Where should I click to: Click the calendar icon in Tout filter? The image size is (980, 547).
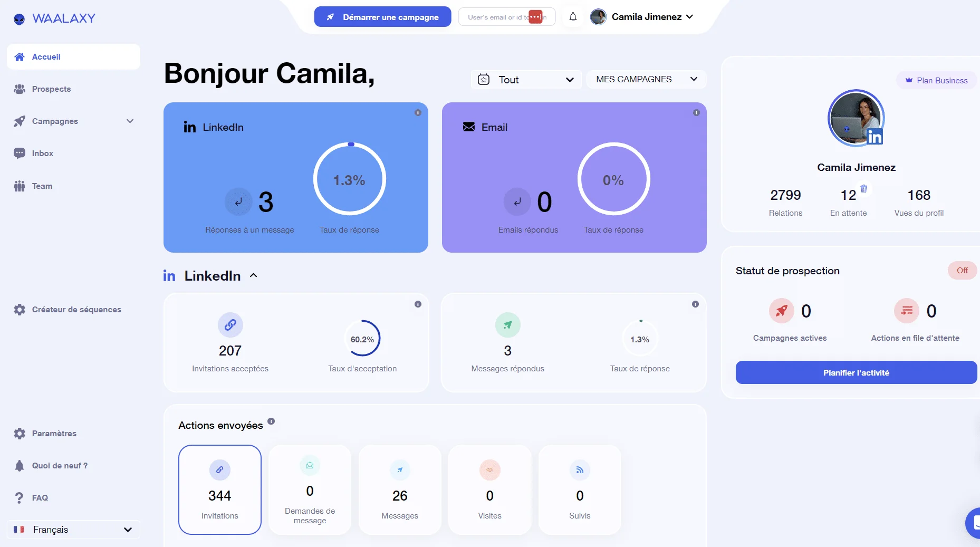484,80
